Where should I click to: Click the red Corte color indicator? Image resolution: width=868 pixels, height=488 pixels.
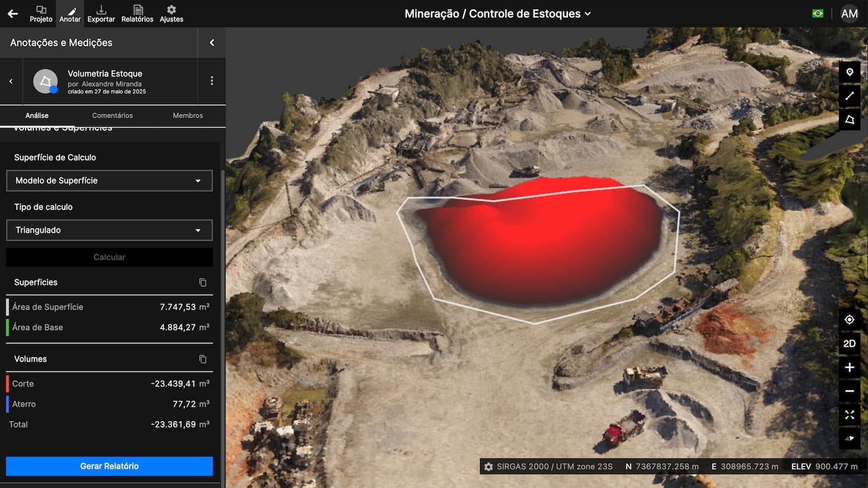pyautogui.click(x=8, y=384)
